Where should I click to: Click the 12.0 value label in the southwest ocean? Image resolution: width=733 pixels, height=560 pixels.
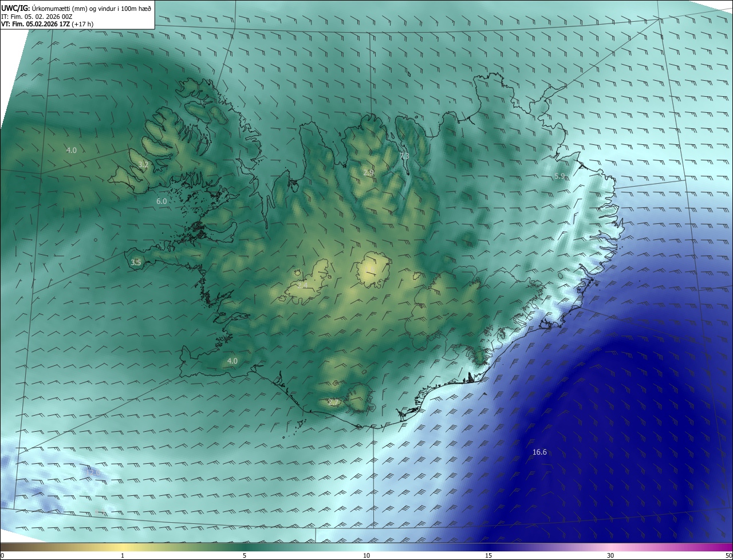click(x=94, y=472)
